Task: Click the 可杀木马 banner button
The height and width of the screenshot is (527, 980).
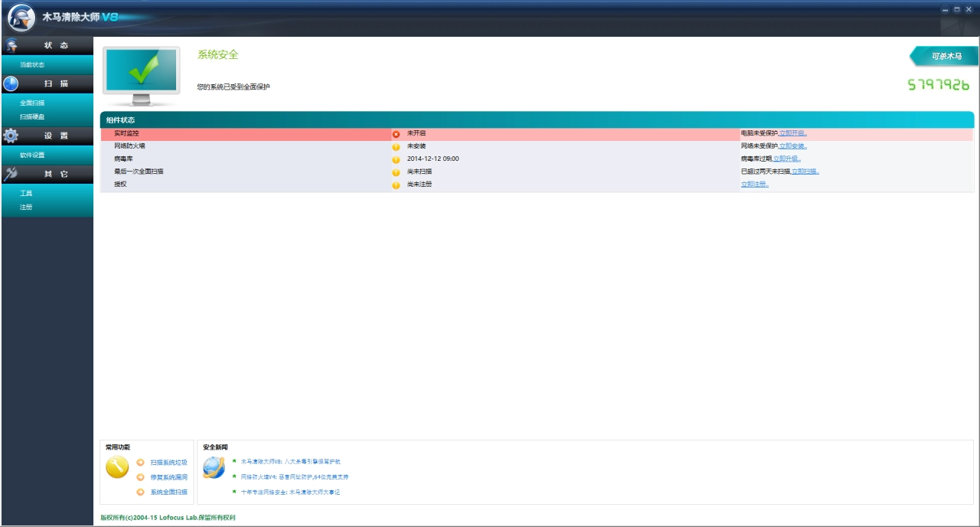Action: tap(946, 56)
